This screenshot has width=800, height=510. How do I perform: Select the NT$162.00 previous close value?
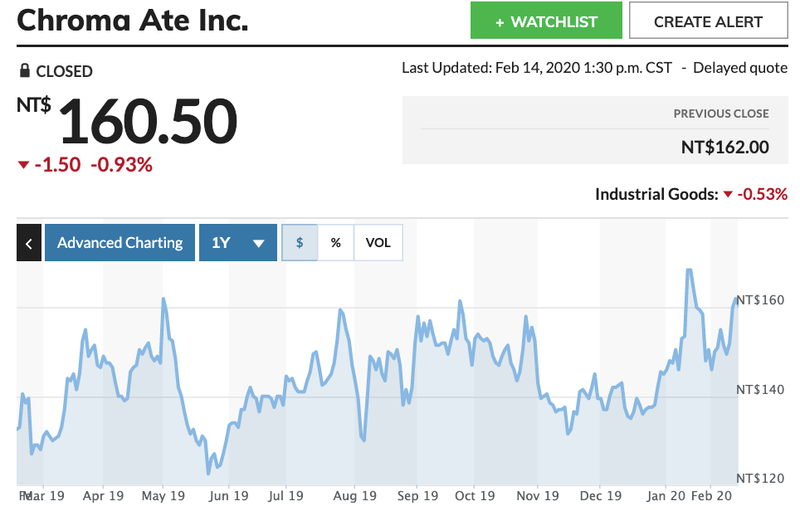pyautogui.click(x=725, y=147)
